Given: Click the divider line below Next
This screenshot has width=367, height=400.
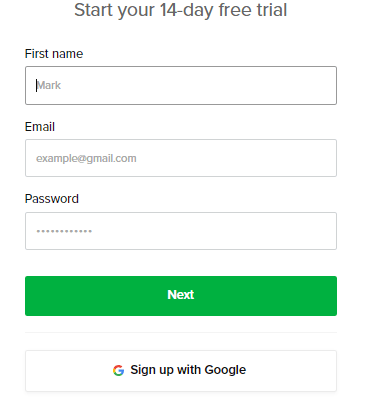Looking at the screenshot, I should pyautogui.click(x=181, y=332).
